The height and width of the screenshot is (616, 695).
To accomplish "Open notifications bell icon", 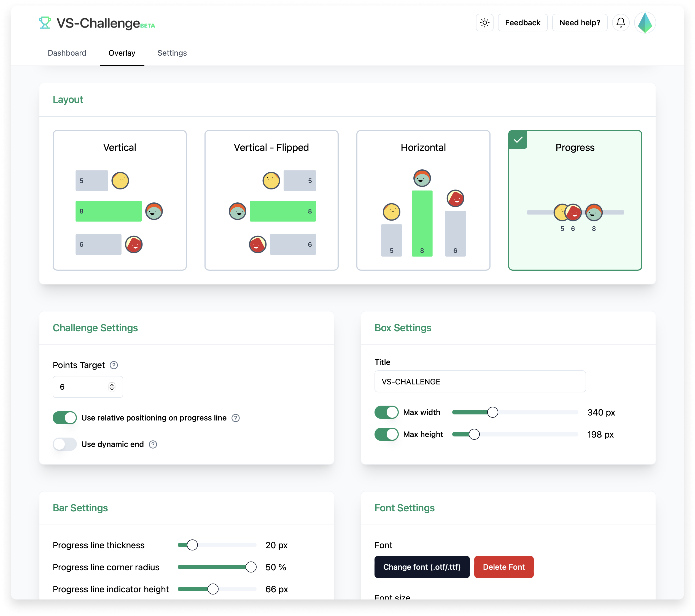I will click(621, 23).
